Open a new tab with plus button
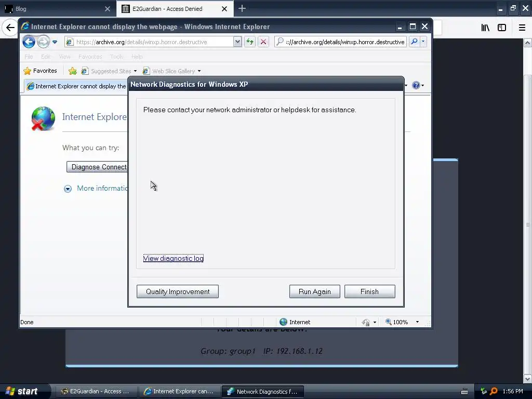 (x=242, y=8)
